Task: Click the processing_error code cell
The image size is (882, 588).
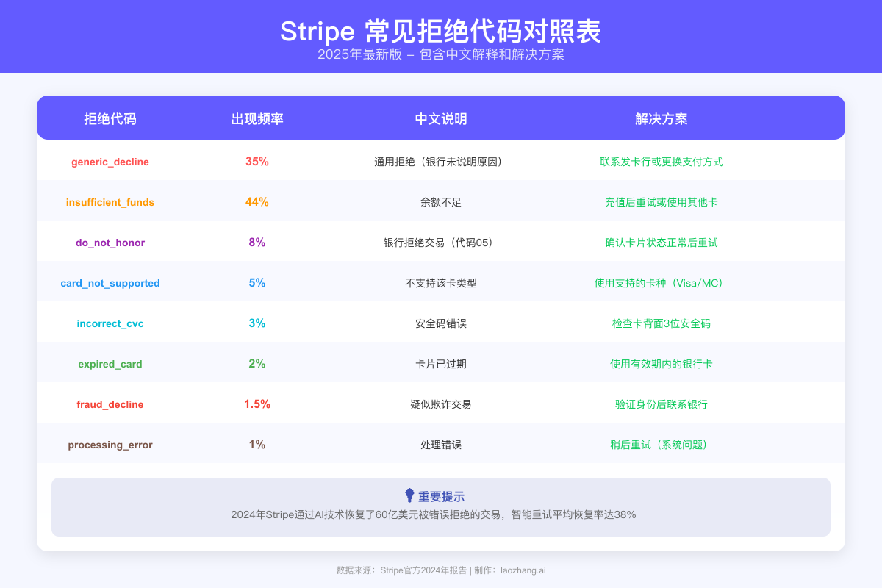Action: coord(110,445)
